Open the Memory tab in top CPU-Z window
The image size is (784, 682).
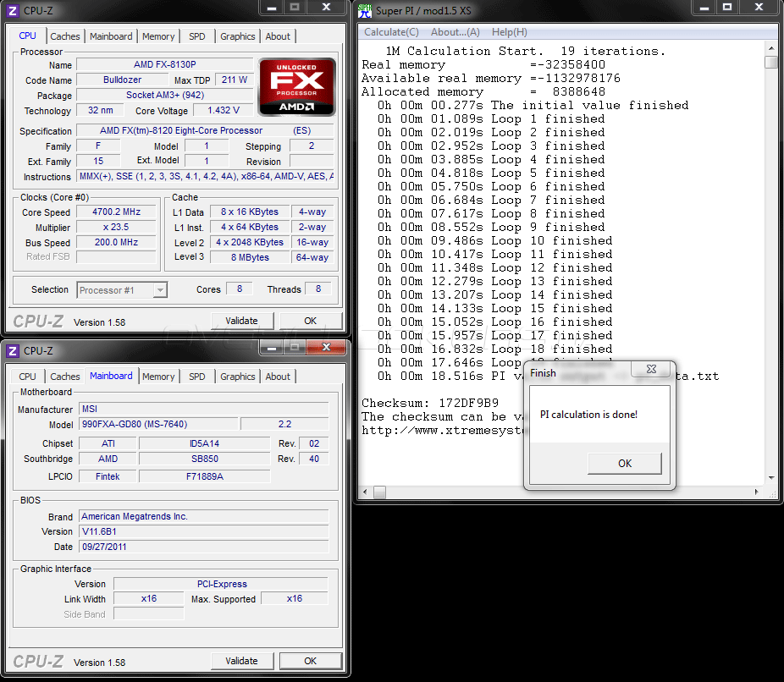click(158, 36)
